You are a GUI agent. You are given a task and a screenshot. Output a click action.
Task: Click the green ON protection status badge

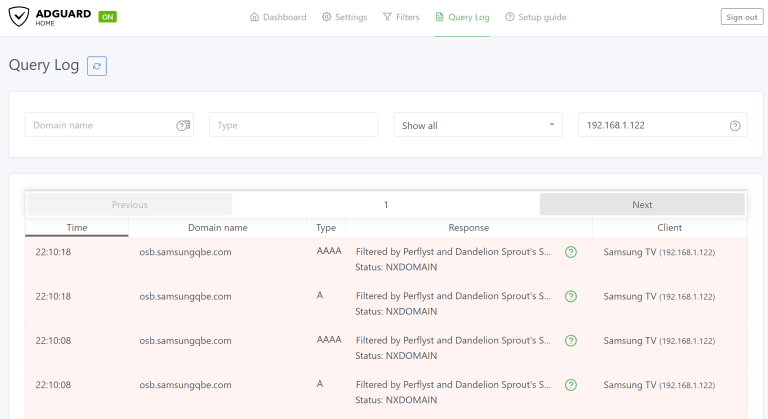107,17
